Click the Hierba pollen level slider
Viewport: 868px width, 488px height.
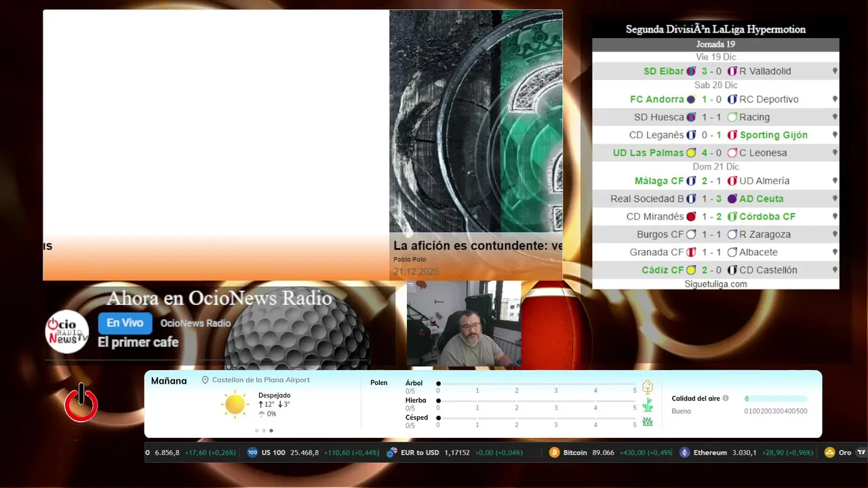point(536,401)
